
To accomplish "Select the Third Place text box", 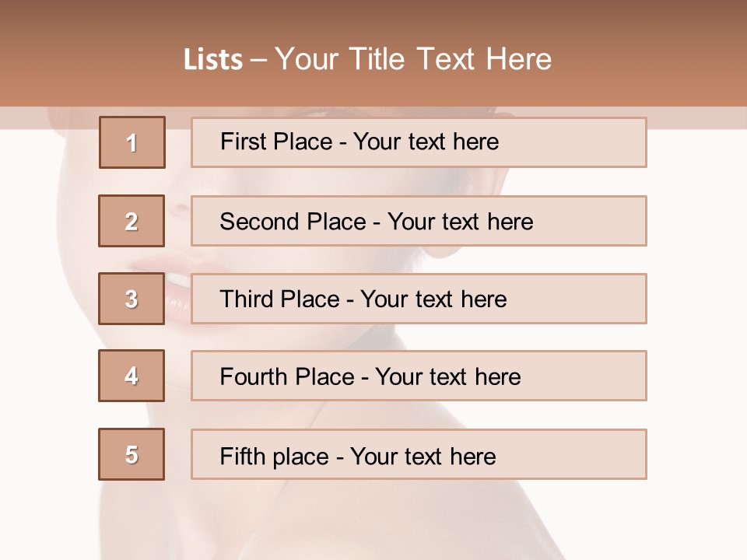I will pyautogui.click(x=419, y=299).
